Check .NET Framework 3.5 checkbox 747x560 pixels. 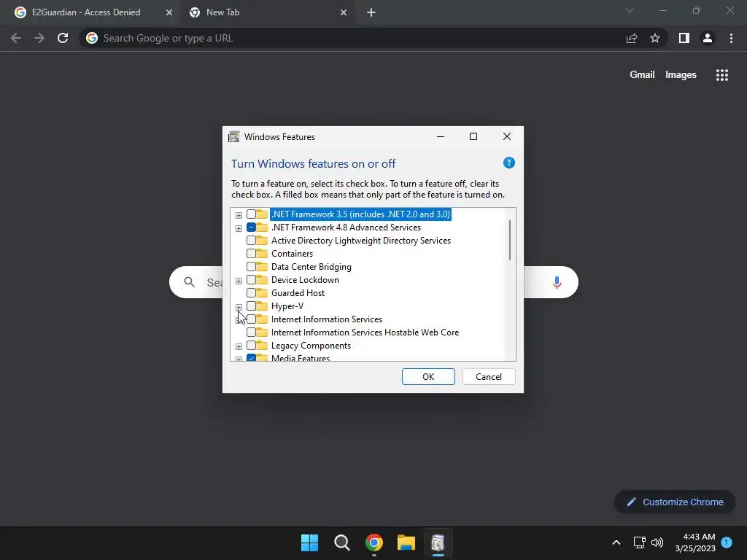(251, 214)
